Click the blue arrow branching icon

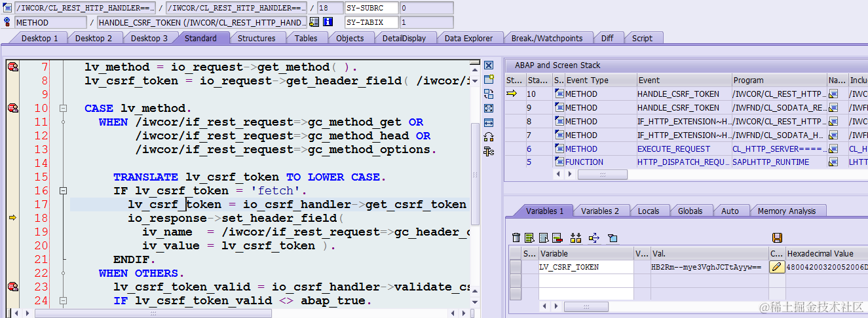coord(594,238)
